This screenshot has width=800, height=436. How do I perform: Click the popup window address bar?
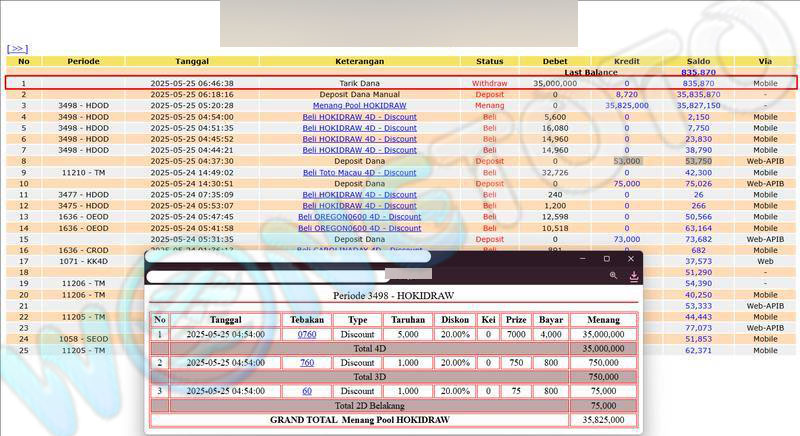point(290,275)
